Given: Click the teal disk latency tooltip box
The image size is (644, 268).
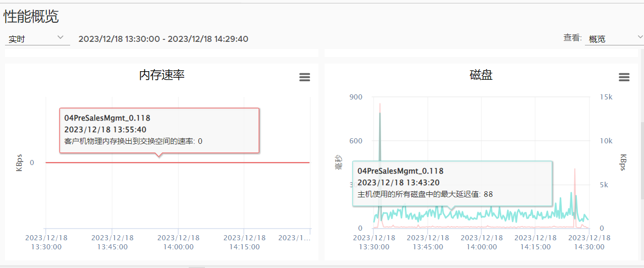Looking at the screenshot, I should (452, 184).
